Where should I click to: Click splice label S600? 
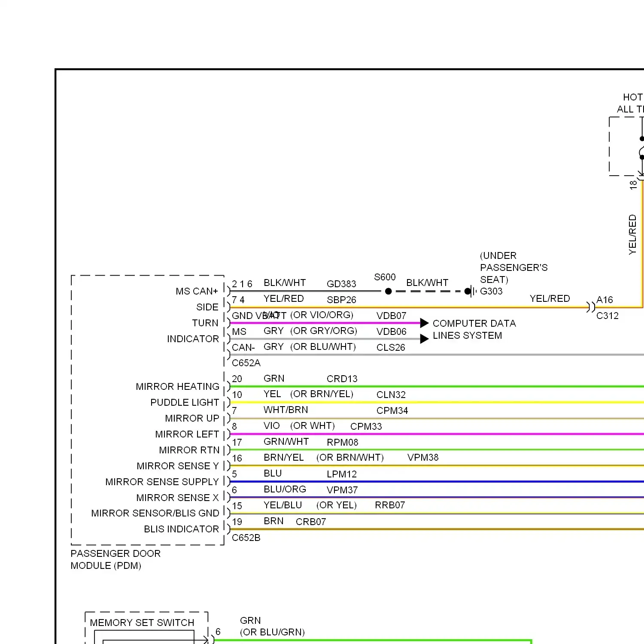pos(385,277)
